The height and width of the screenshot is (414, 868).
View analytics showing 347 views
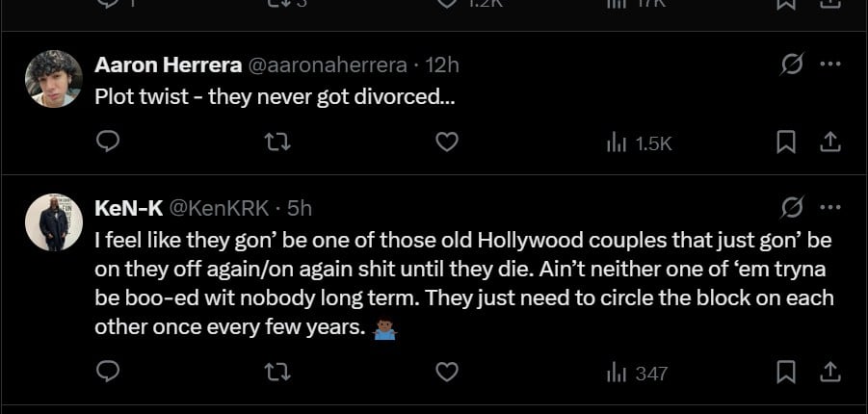(636, 373)
